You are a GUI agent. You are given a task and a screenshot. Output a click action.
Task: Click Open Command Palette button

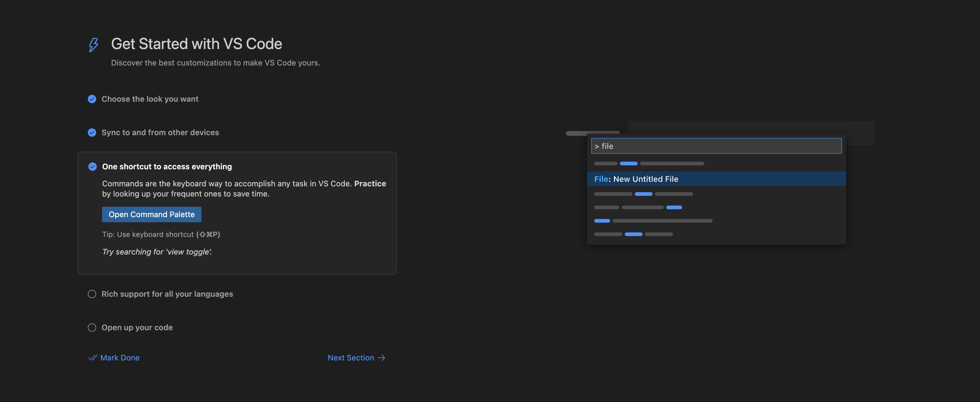click(x=151, y=214)
